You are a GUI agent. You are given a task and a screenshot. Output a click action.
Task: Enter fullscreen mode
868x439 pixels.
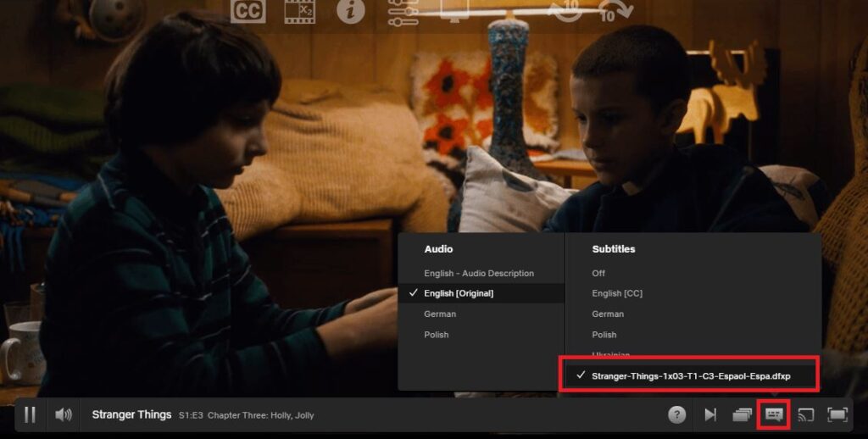pos(837,414)
